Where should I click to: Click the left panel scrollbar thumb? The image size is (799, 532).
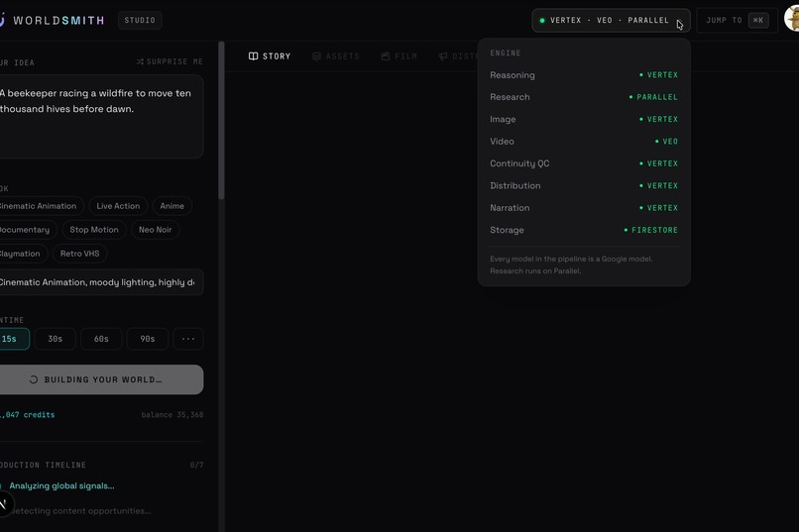[221, 121]
